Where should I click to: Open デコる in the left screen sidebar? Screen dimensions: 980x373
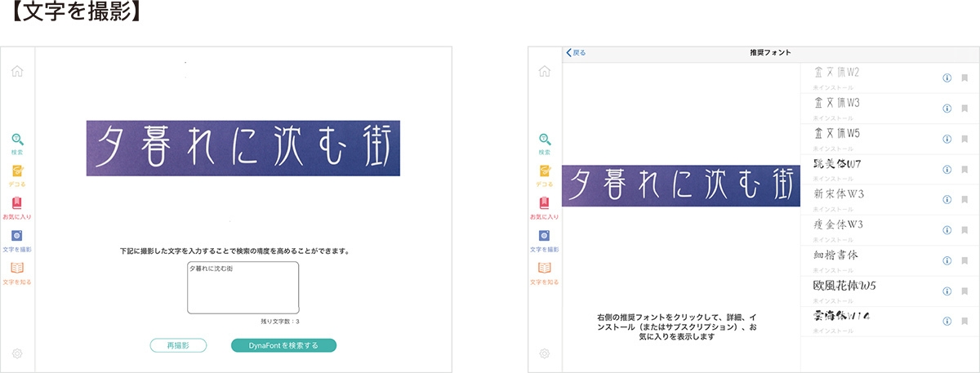(x=17, y=175)
